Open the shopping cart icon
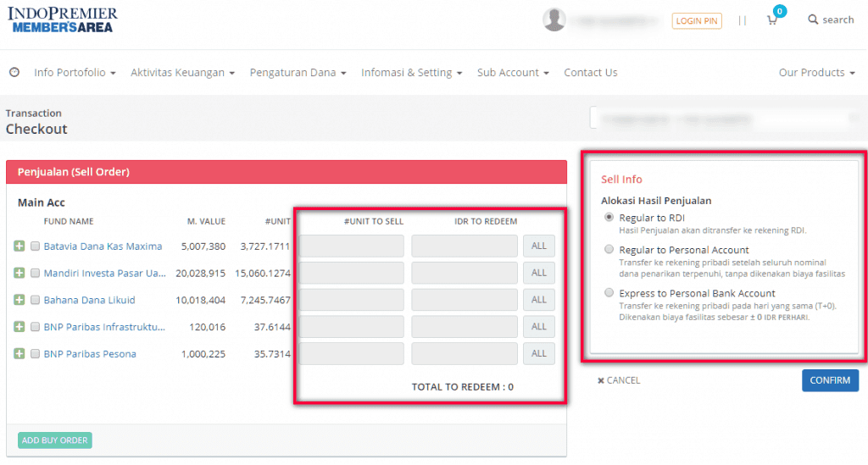868x465 pixels. click(772, 20)
